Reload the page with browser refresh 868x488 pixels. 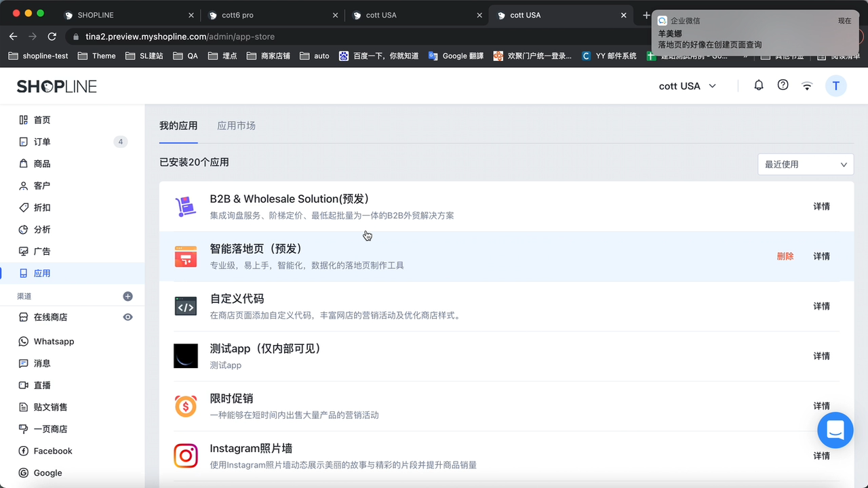(x=52, y=37)
